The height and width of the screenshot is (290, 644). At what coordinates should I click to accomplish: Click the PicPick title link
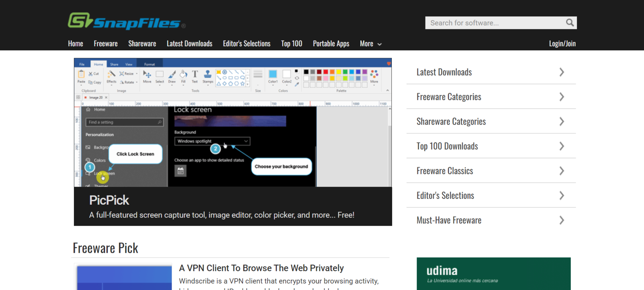(x=109, y=200)
